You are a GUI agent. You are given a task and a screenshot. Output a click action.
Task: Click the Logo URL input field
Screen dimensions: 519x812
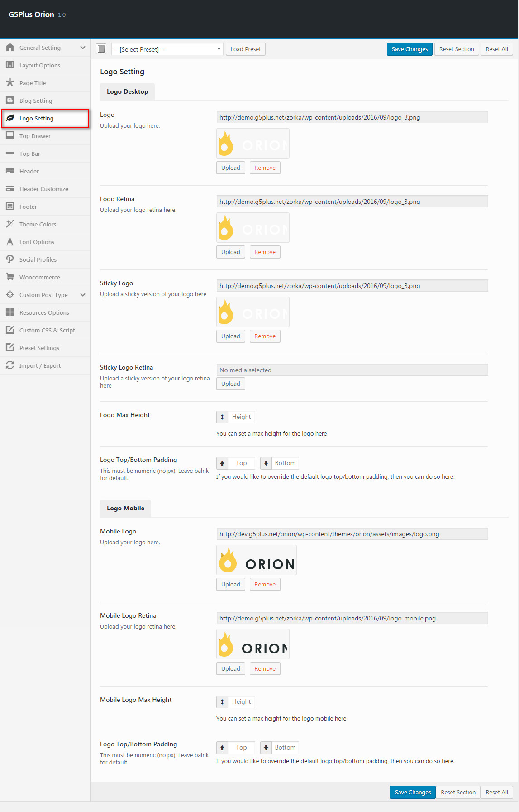(352, 117)
